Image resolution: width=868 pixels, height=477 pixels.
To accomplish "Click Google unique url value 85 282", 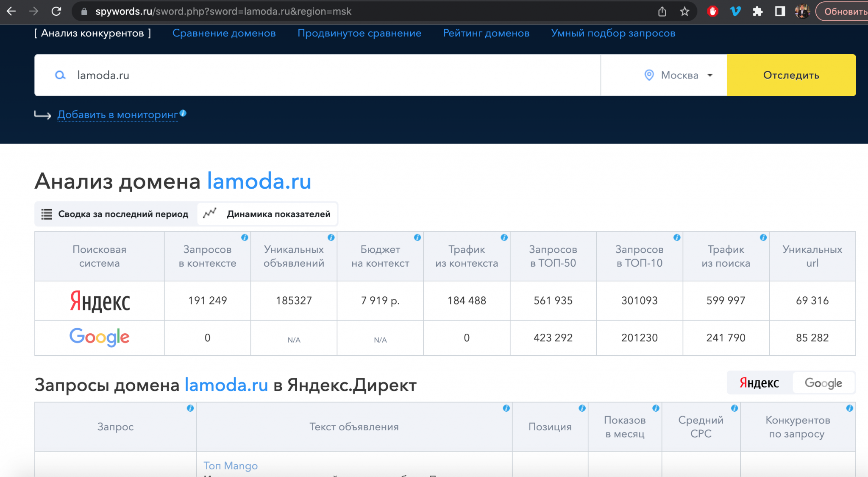I will [812, 338].
